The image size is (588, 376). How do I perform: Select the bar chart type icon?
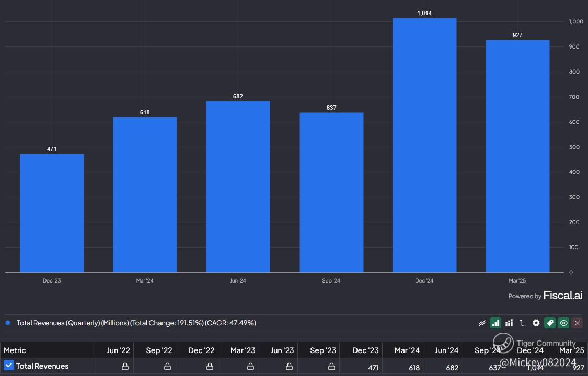click(x=495, y=323)
